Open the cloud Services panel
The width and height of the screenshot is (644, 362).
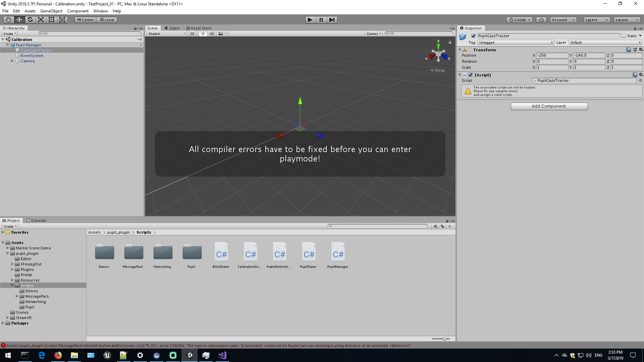coord(541,20)
